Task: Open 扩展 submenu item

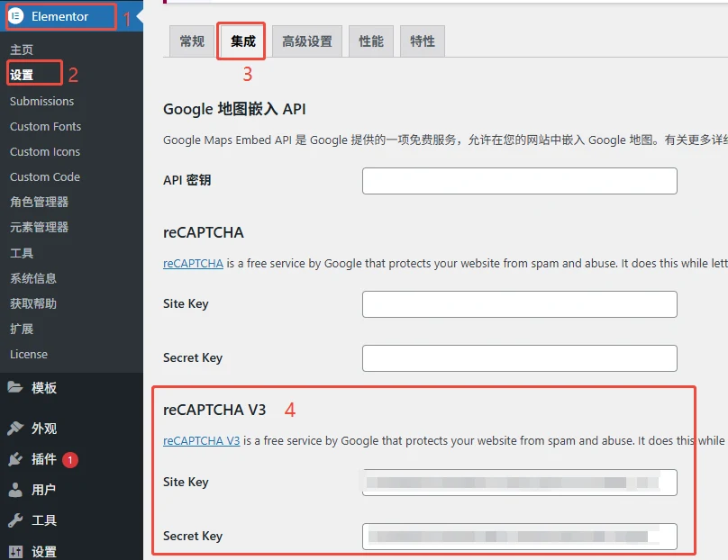Action: [x=22, y=329]
